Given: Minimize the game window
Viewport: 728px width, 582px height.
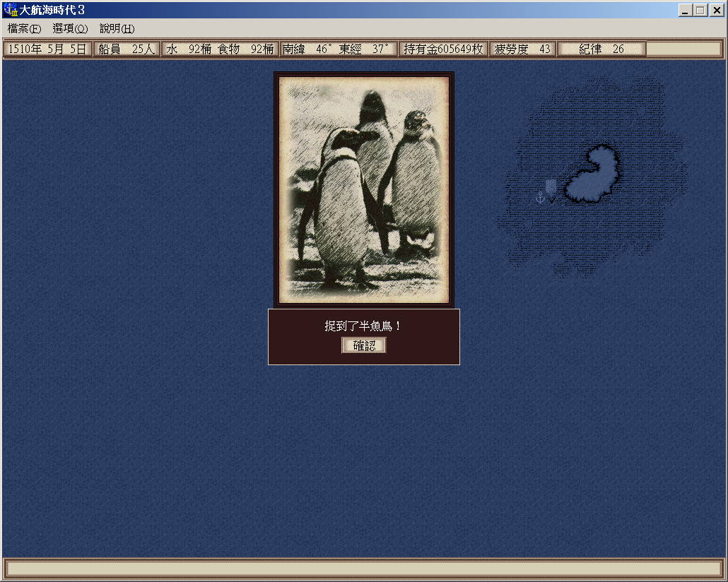Looking at the screenshot, I should point(686,10).
